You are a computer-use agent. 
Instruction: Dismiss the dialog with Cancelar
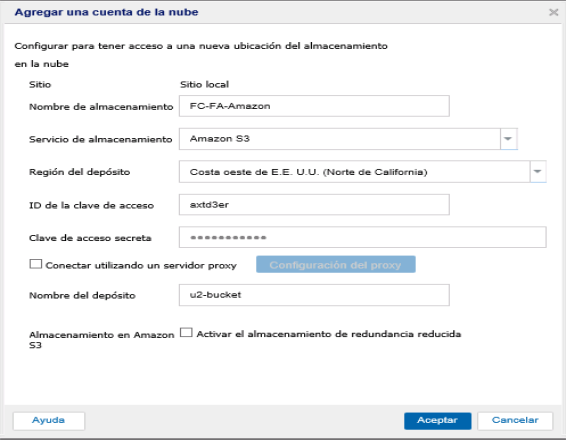[x=515, y=421]
